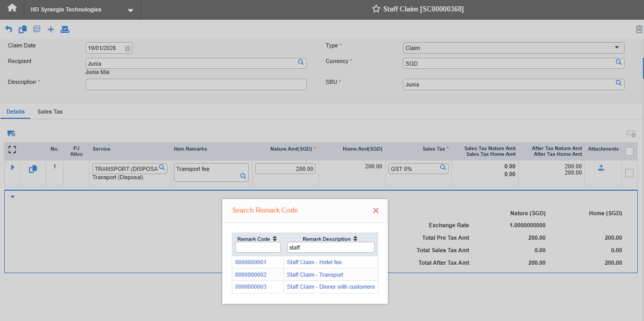The image size is (644, 321).
Task: Select the Details tab
Action: coord(16,112)
